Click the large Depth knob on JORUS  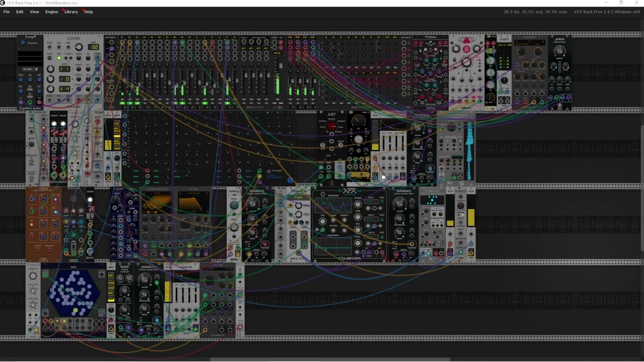coord(559,50)
